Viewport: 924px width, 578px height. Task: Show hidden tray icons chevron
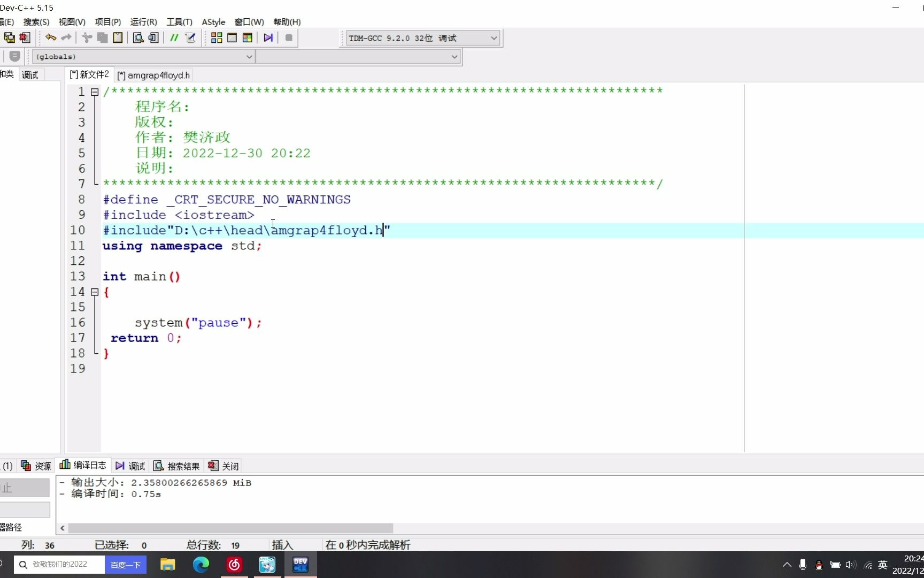coord(787,565)
